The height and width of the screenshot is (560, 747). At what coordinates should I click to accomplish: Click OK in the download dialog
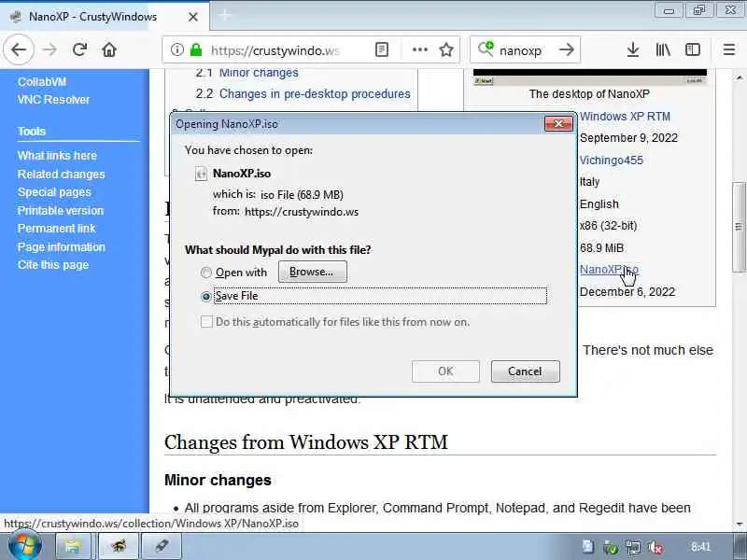(x=445, y=371)
